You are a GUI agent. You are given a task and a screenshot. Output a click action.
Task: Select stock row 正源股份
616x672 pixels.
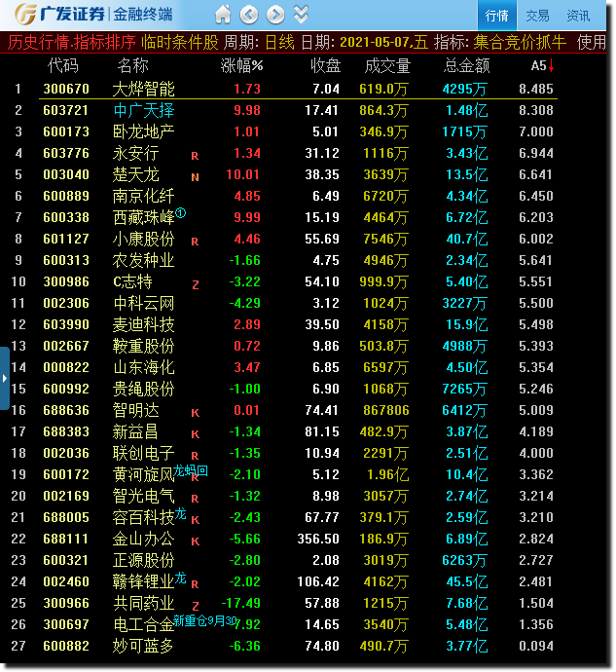click(x=298, y=560)
